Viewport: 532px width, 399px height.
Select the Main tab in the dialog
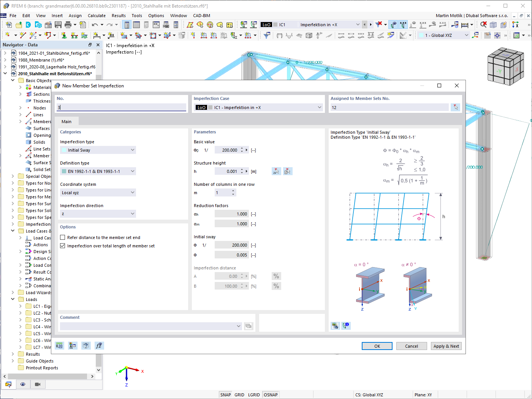click(66, 122)
